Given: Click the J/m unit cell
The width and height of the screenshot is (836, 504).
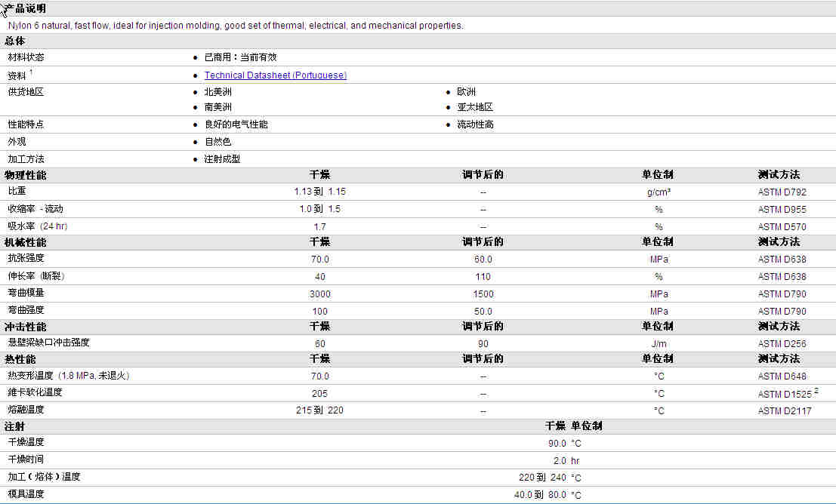Looking at the screenshot, I should click(x=659, y=343).
